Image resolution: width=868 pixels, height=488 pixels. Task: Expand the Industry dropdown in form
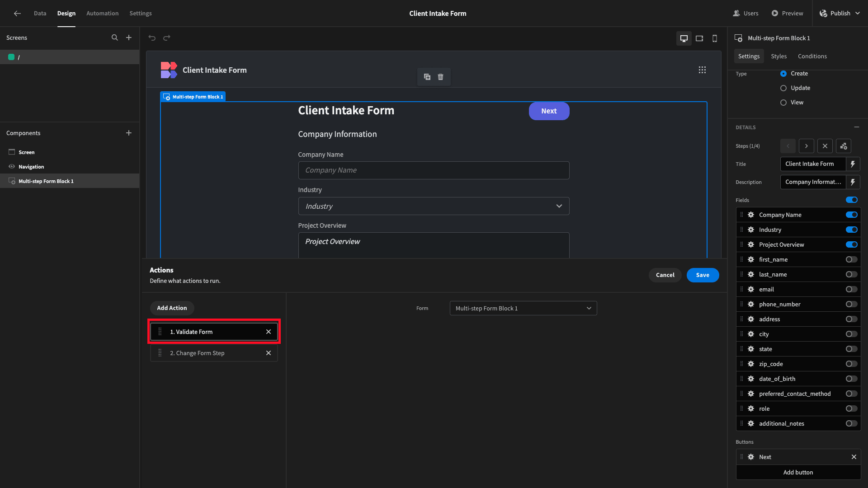click(434, 206)
